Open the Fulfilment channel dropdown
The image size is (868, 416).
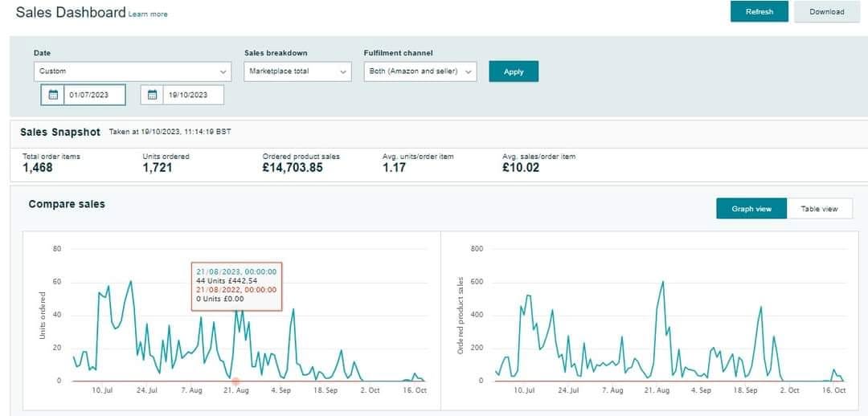[x=420, y=71]
